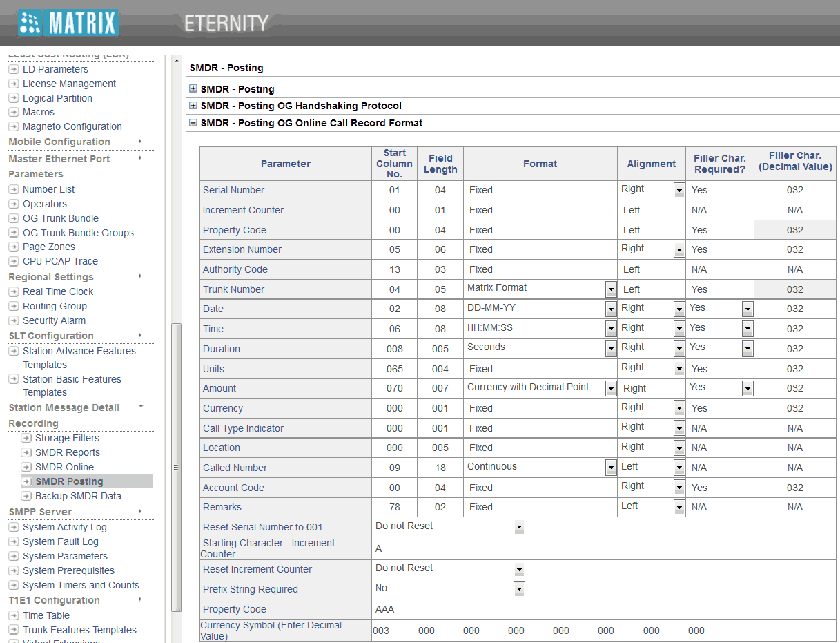The image size is (840, 643).
Task: Expand Mobile Configuration menu group
Action: pyautogui.click(x=140, y=141)
